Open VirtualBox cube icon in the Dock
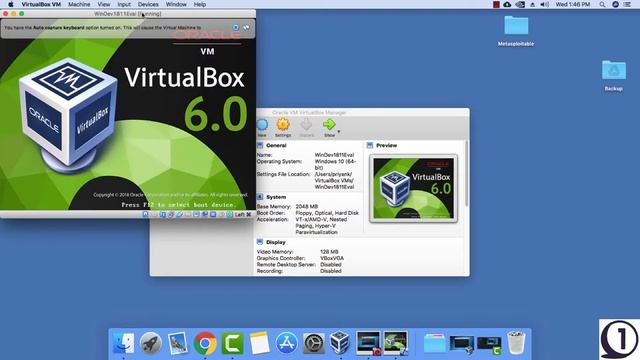This screenshot has height=360, width=640. 340,342
